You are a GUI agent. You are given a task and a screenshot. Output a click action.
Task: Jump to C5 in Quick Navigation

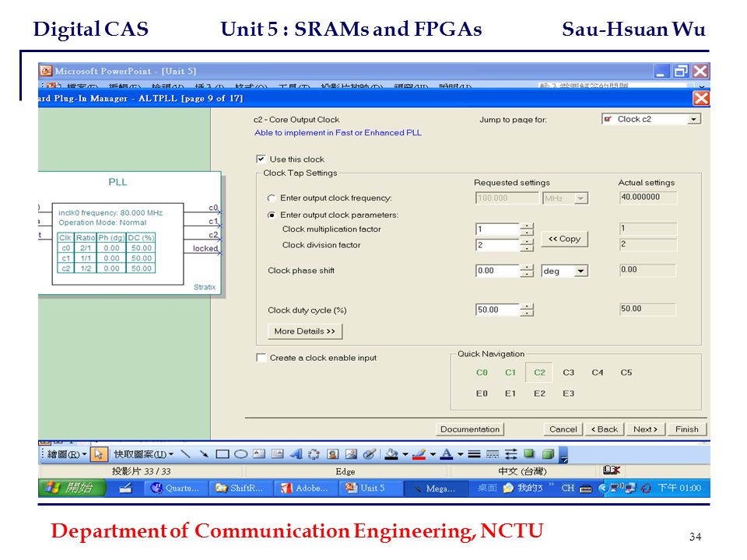(626, 373)
